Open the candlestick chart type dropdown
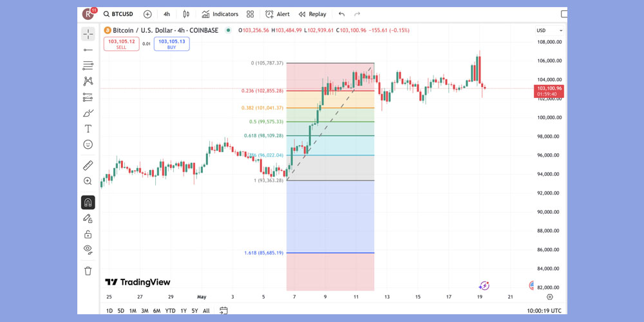The height and width of the screenshot is (322, 644). tap(186, 14)
